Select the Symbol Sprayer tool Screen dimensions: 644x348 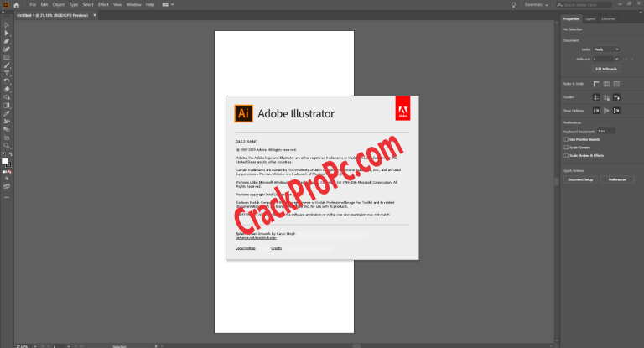pos(7,122)
